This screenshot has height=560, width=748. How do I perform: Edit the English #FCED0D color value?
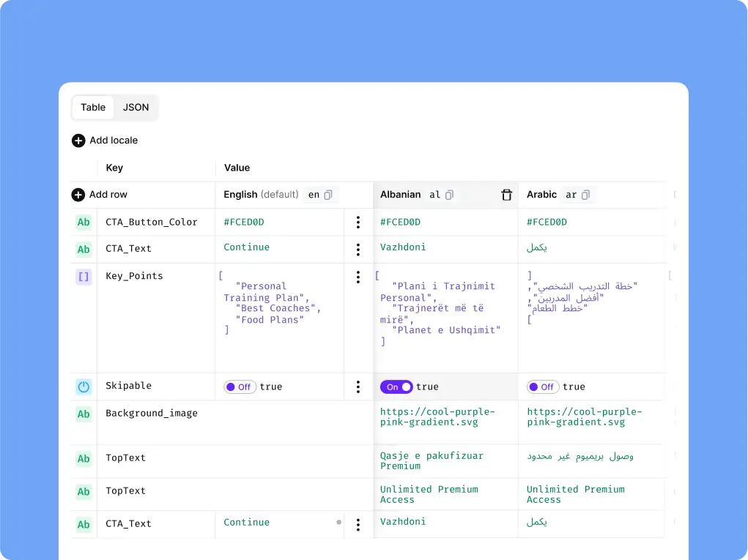[x=244, y=222]
